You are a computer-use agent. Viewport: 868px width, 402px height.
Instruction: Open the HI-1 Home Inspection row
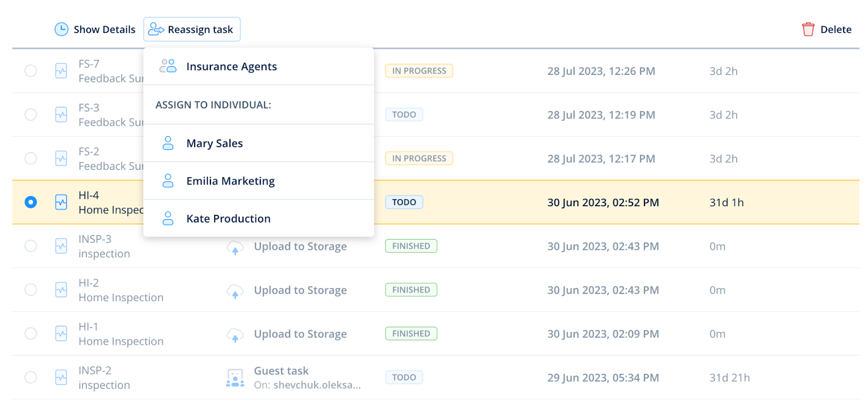[x=121, y=334]
